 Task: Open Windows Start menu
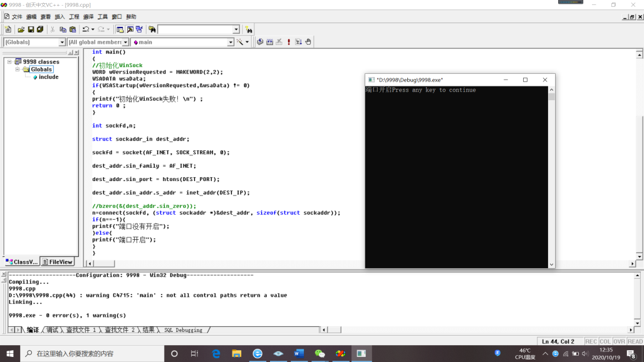(10, 353)
